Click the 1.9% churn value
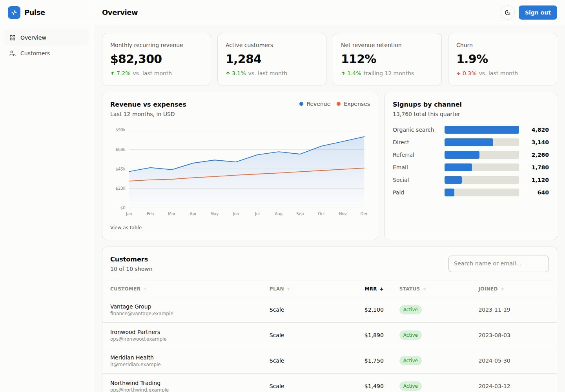Viewport: 565px width, 392px height. (x=472, y=59)
